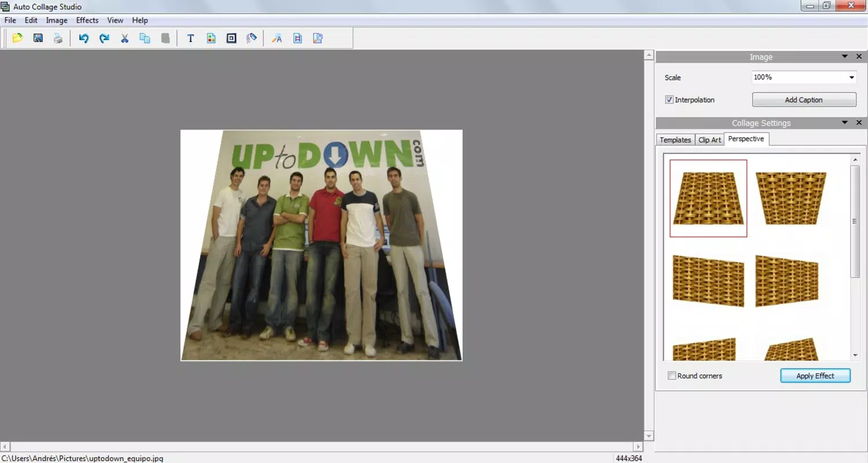Click the 444x364 dimensions in status bar
This screenshot has height=463, width=868.
tap(629, 458)
